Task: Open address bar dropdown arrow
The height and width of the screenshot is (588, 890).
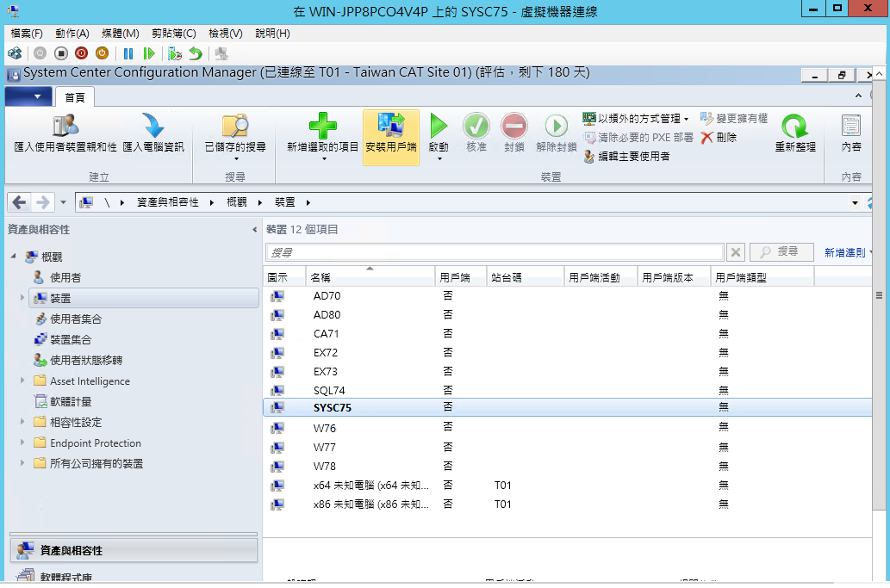Action: click(x=854, y=202)
